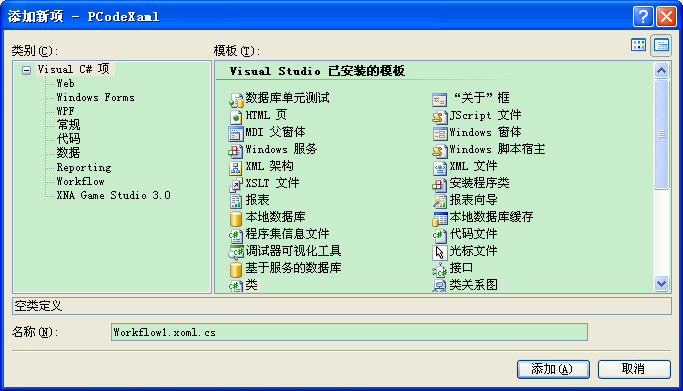Select the 类关系图 template icon
Viewport: 683px width, 391px height.
click(x=440, y=286)
